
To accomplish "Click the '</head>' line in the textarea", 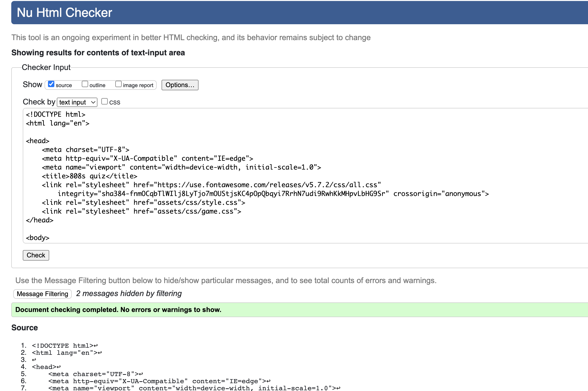I will [x=40, y=220].
